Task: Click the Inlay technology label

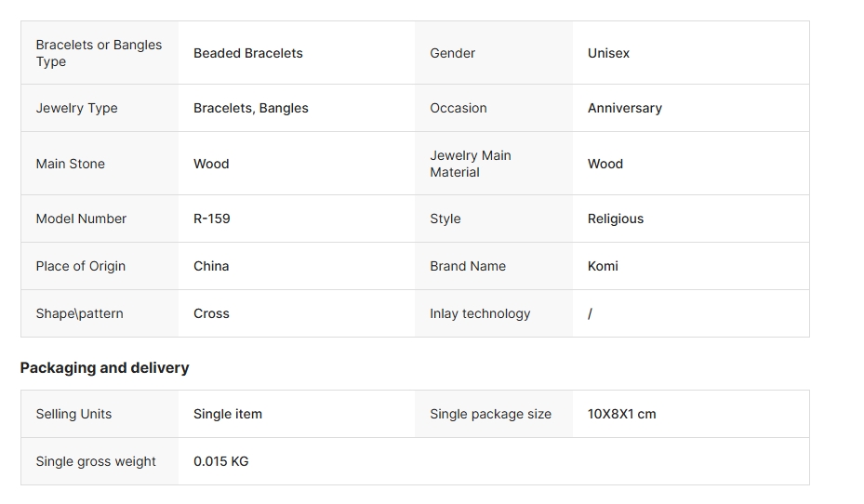Action: 479,313
